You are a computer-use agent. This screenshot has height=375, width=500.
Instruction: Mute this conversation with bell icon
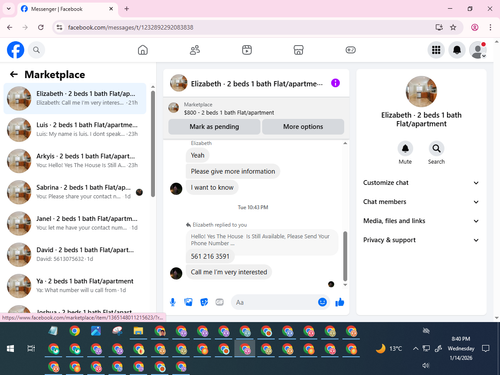pyautogui.click(x=405, y=148)
